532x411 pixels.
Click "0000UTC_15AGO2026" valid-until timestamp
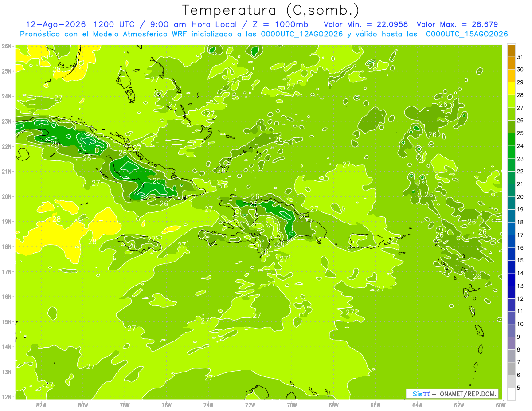467,34
